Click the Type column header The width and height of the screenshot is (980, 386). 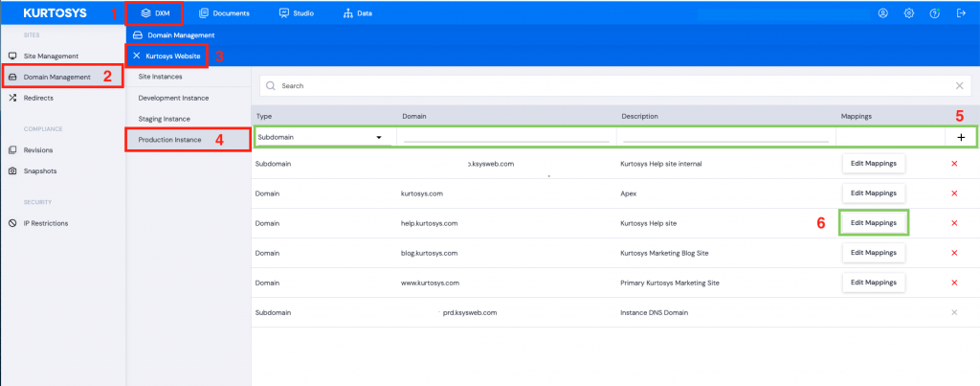point(264,116)
